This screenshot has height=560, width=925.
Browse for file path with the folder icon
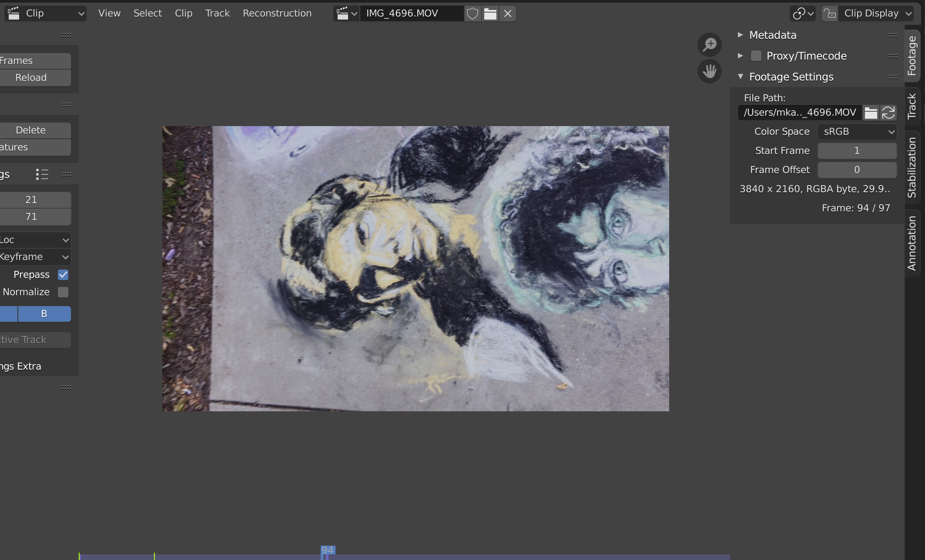(x=871, y=113)
